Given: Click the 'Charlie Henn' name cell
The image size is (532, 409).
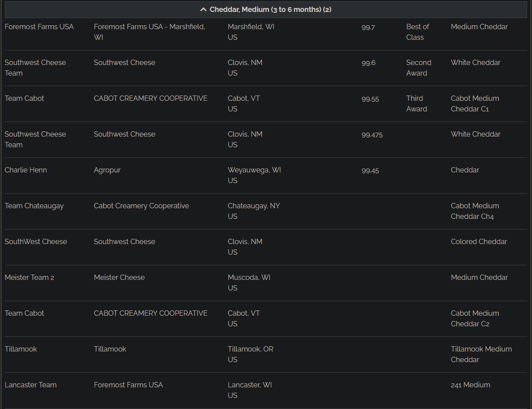Looking at the screenshot, I should tap(26, 170).
